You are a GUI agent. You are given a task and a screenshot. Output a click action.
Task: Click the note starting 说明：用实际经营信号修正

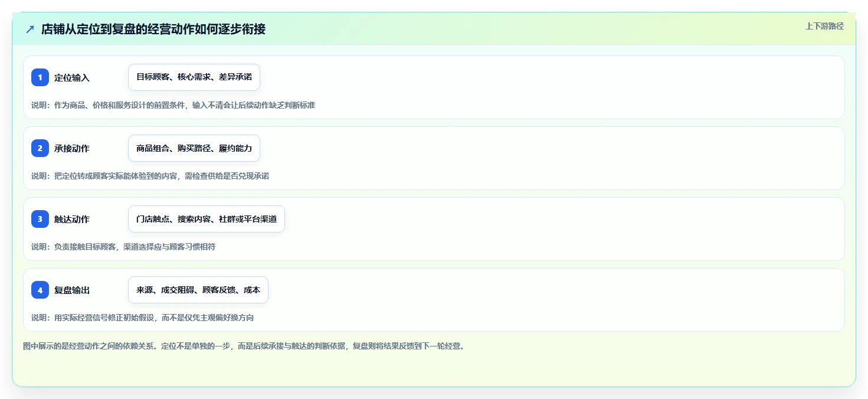coord(143,318)
